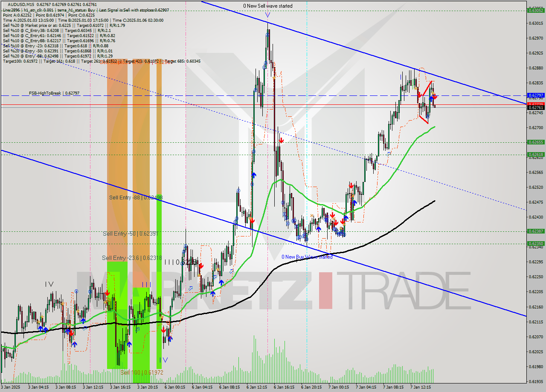Click the '0 New Buy Wave started' label
Screen dimensions: 546x392
[x=307, y=257]
